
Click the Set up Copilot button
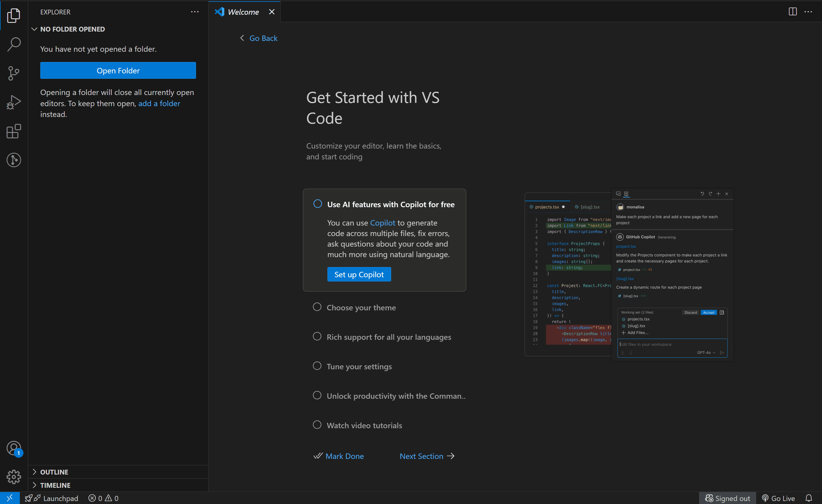coord(359,274)
